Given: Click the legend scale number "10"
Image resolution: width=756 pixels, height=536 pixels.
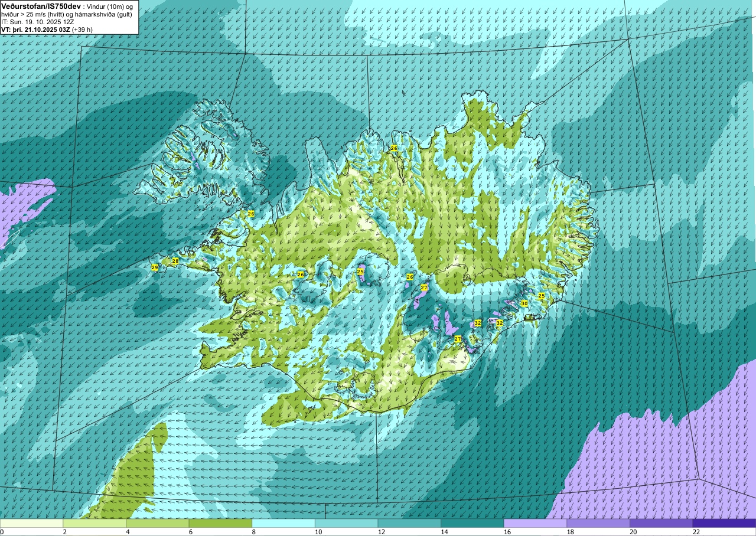Looking at the screenshot, I should 318,532.
